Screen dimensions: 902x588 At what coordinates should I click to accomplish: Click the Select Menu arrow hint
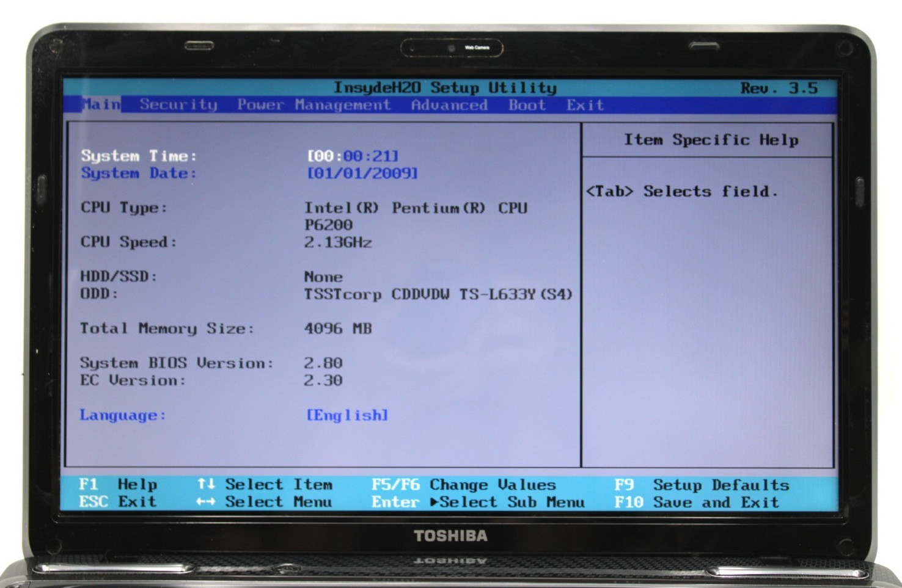tap(264, 502)
